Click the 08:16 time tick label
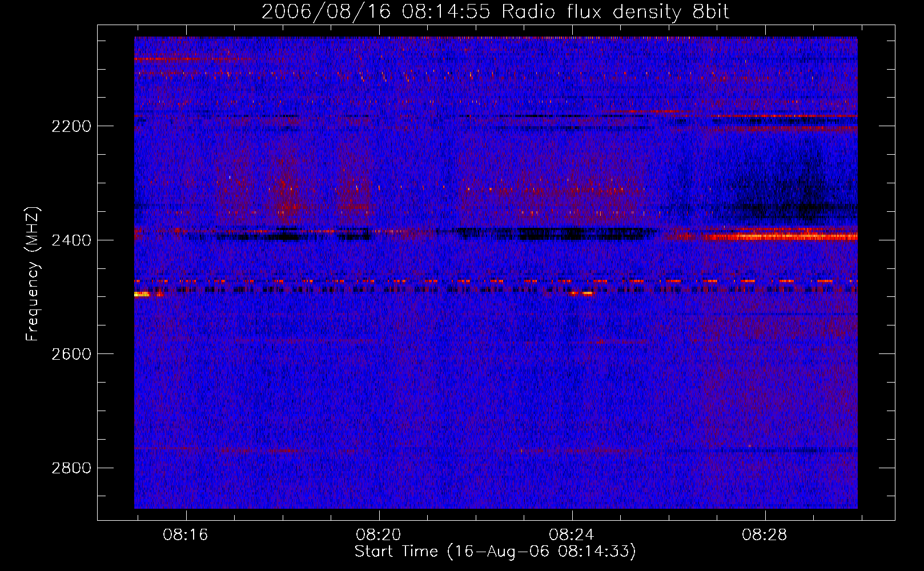The image size is (924, 571). (x=186, y=535)
